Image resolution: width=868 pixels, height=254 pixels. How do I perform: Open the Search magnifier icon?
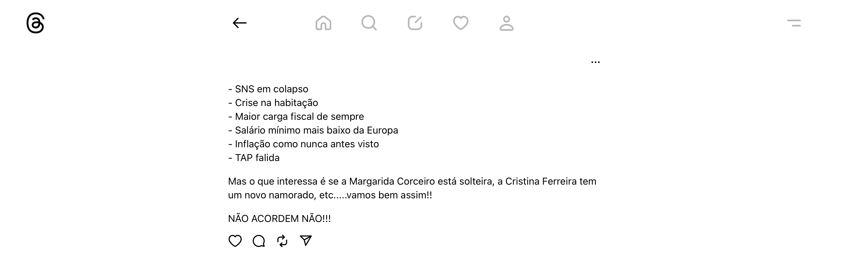(x=369, y=23)
